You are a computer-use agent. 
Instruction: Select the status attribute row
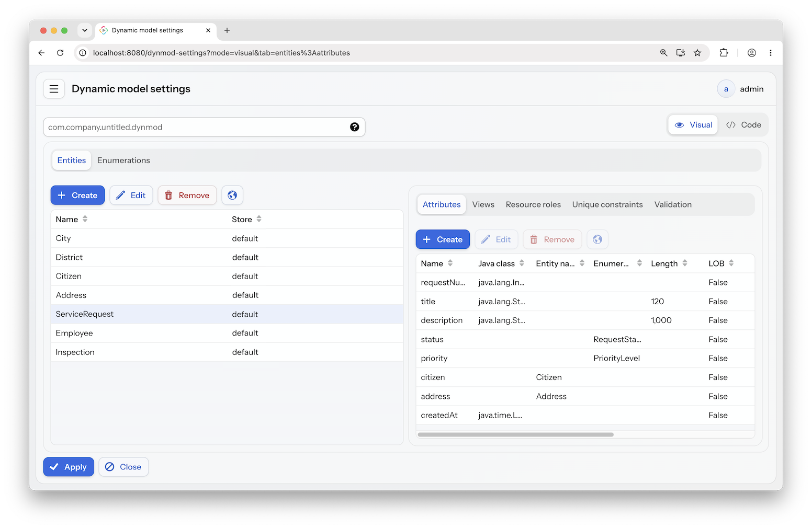[585, 339]
